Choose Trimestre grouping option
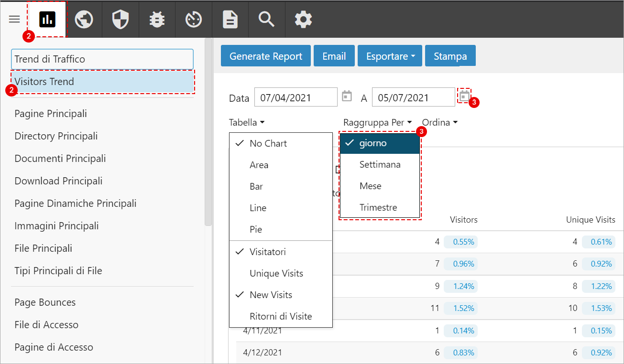 coord(378,207)
